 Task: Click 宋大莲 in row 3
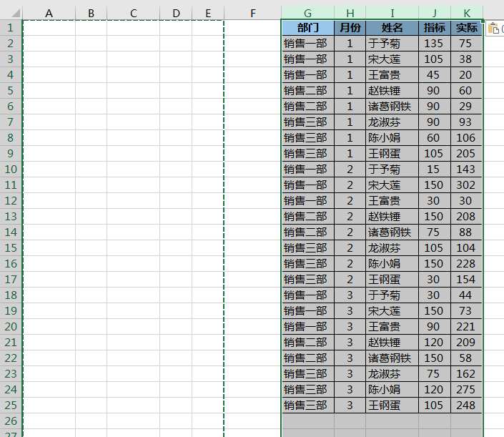point(392,59)
